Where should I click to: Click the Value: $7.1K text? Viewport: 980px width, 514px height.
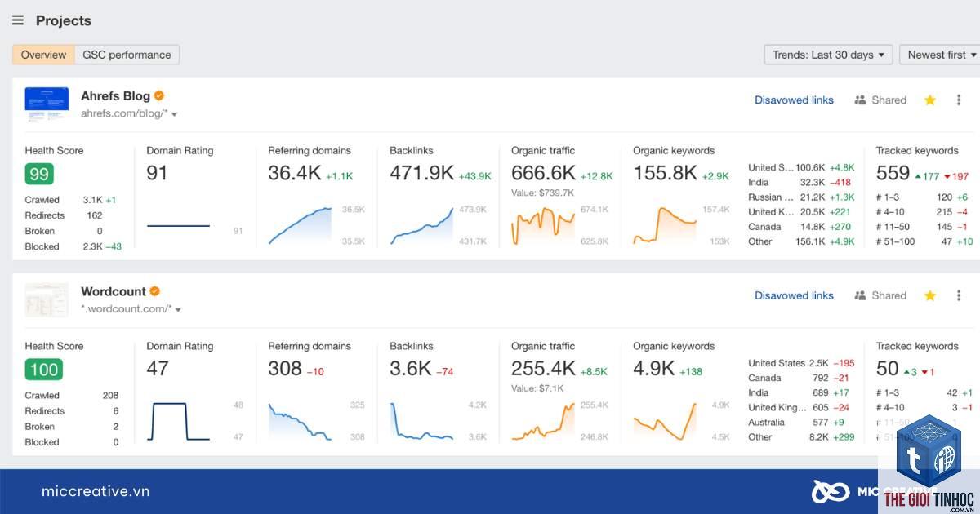click(537, 388)
